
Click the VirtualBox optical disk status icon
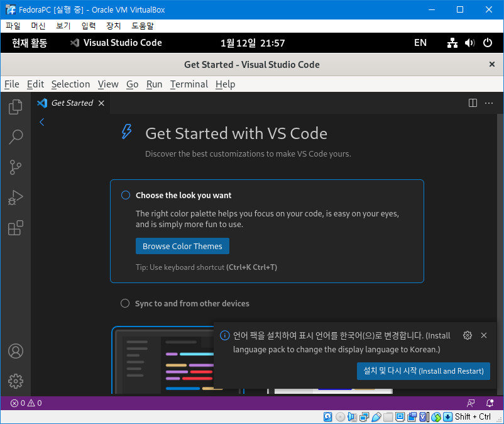click(340, 417)
